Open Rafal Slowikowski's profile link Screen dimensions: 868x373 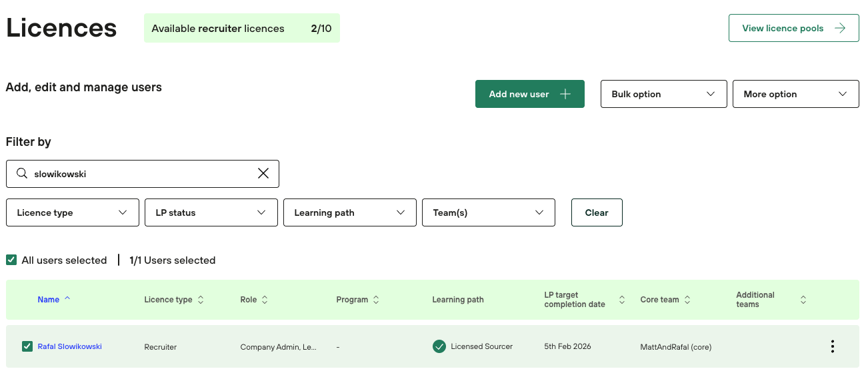[70, 346]
